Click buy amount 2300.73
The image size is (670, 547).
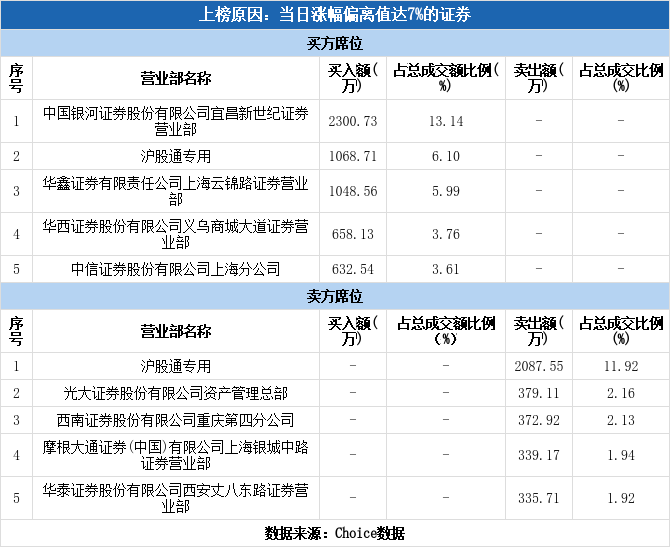[x=353, y=121]
